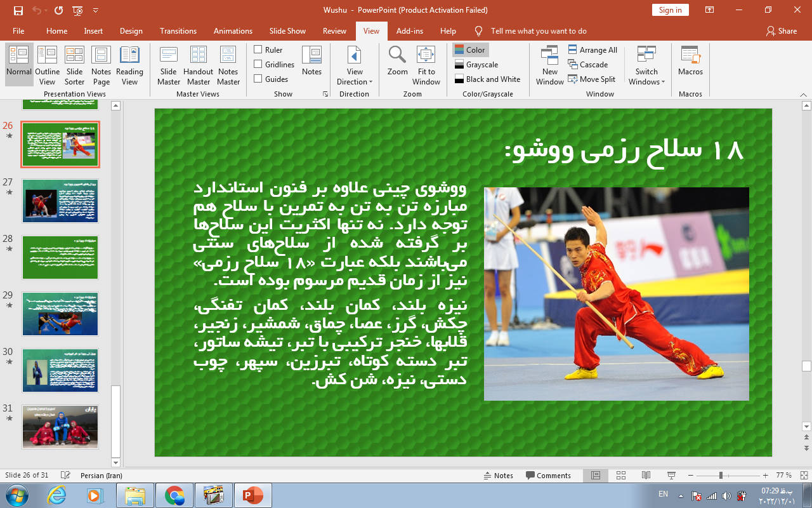Switch to Outline View

pos(47,65)
